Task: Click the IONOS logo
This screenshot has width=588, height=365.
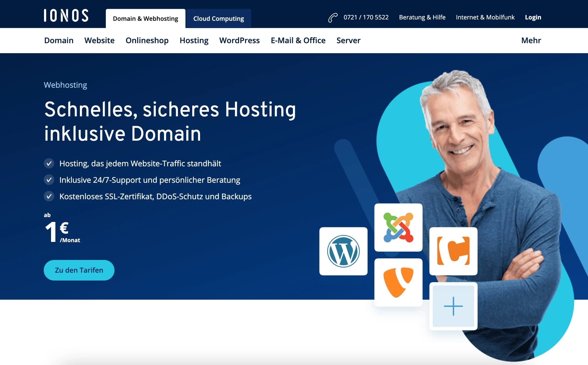Action: pos(66,15)
